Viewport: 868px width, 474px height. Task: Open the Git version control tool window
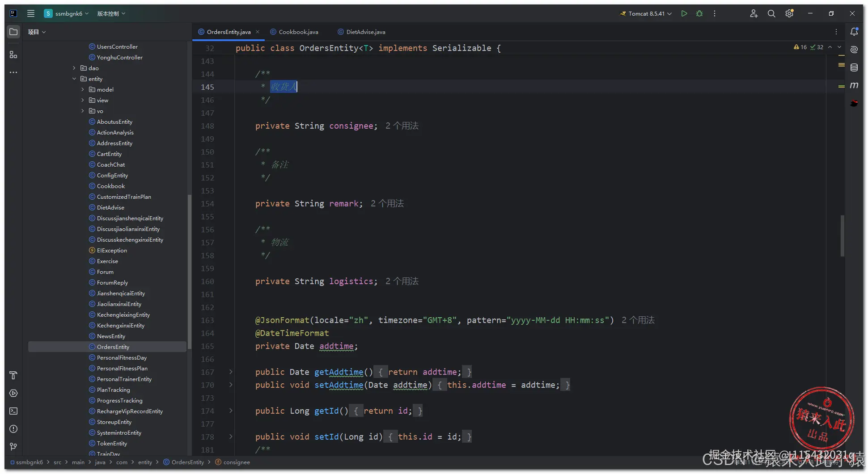(13, 447)
